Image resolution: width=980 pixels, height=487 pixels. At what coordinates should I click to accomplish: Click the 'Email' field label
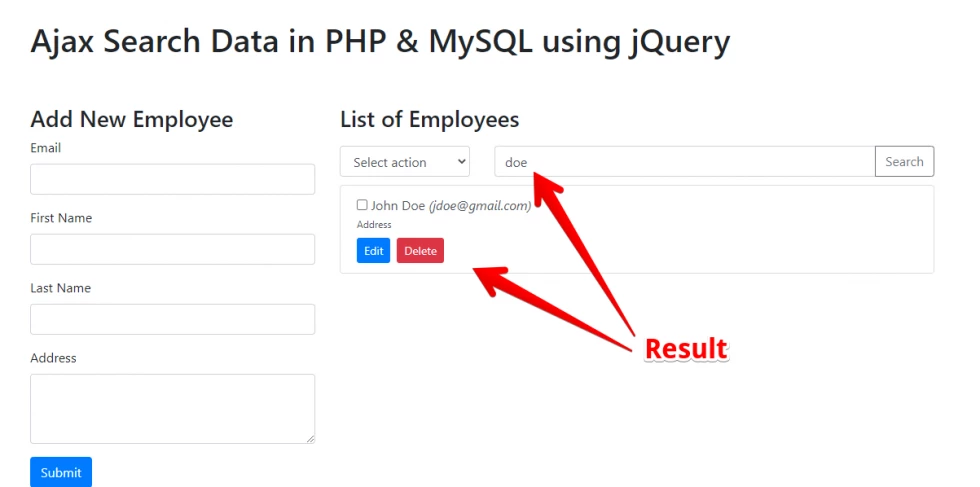click(x=46, y=148)
